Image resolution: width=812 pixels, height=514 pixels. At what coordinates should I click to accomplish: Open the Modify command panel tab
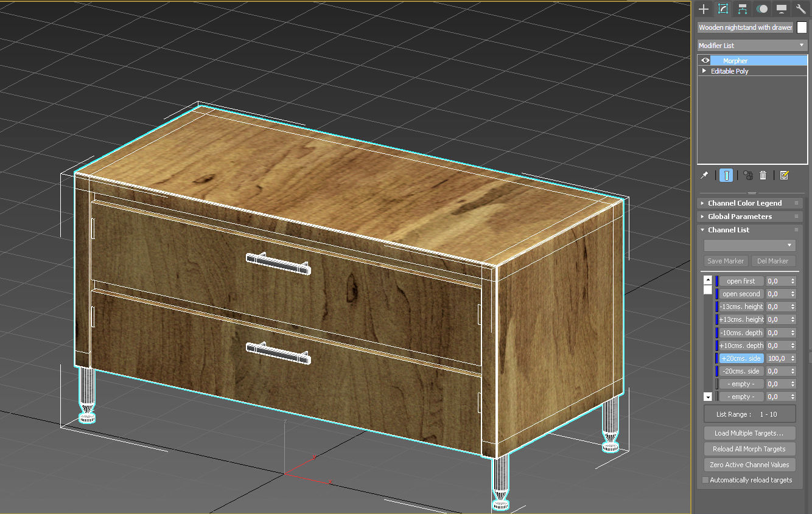(x=723, y=9)
